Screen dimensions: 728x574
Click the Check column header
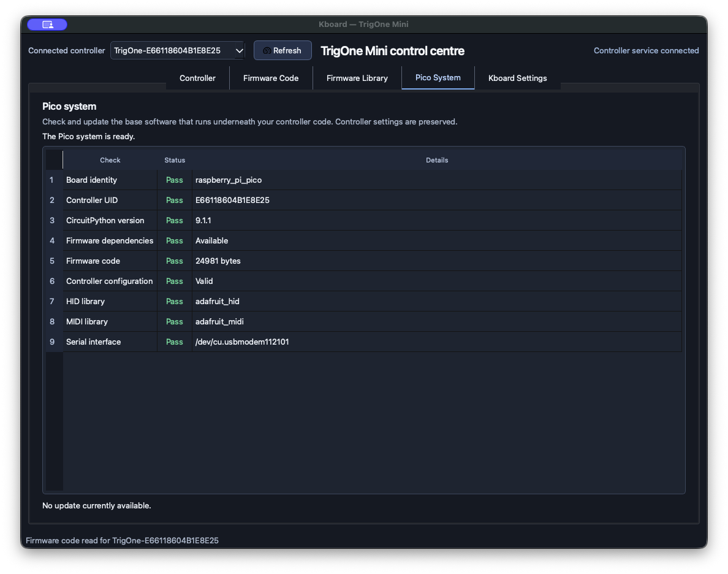110,160
